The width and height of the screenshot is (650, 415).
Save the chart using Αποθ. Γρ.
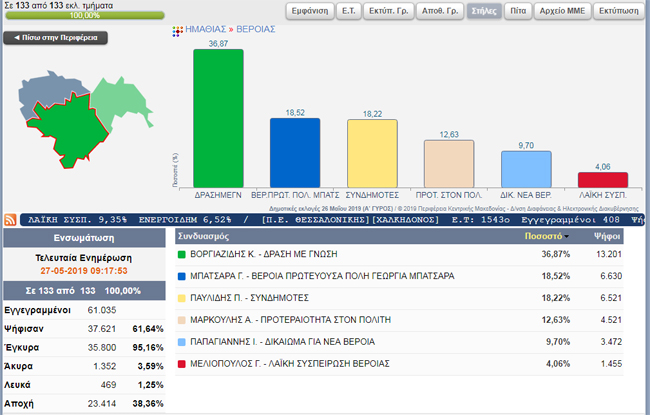click(441, 12)
